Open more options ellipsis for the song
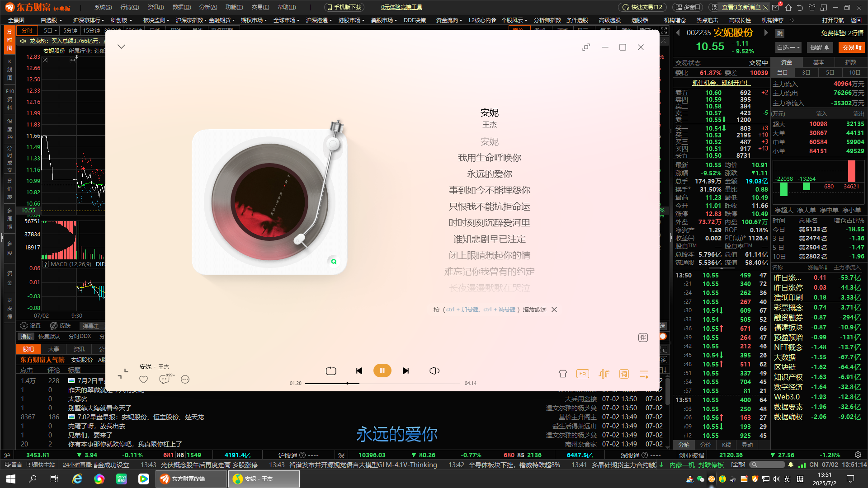Screen dimensions: 868x488 click(185, 380)
